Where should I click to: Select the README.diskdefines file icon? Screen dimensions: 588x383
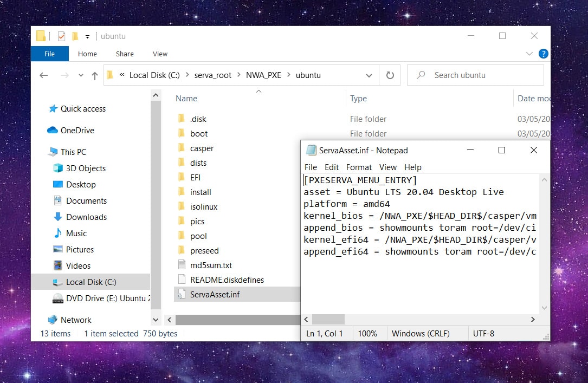[182, 280]
